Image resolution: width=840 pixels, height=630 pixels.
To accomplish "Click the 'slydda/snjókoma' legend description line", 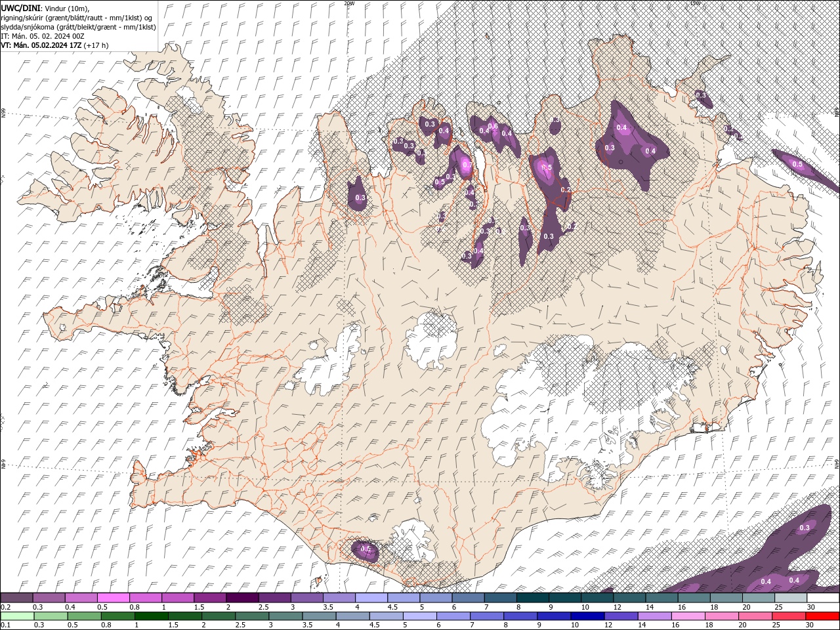I will click(78, 27).
